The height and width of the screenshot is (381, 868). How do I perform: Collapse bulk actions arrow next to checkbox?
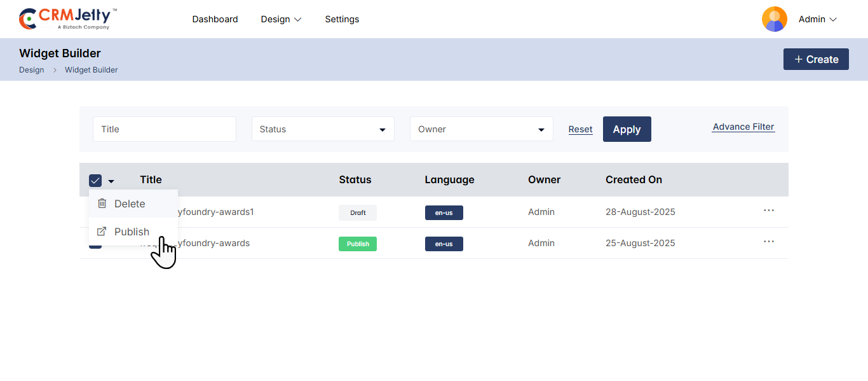[x=111, y=181]
